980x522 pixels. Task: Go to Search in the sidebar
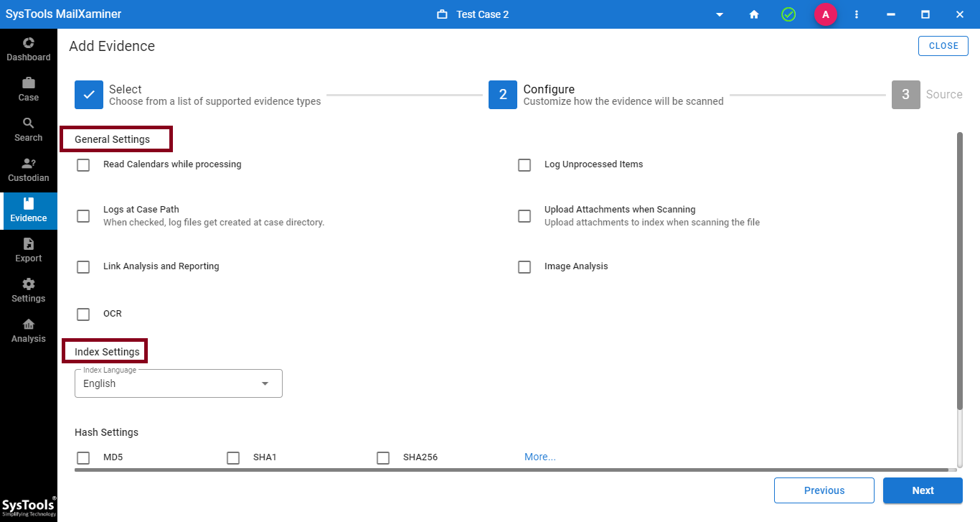29,130
